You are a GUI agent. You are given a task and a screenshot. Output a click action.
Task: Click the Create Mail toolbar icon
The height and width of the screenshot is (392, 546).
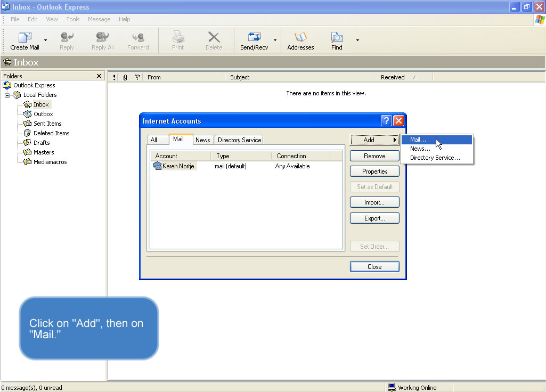pyautogui.click(x=25, y=40)
